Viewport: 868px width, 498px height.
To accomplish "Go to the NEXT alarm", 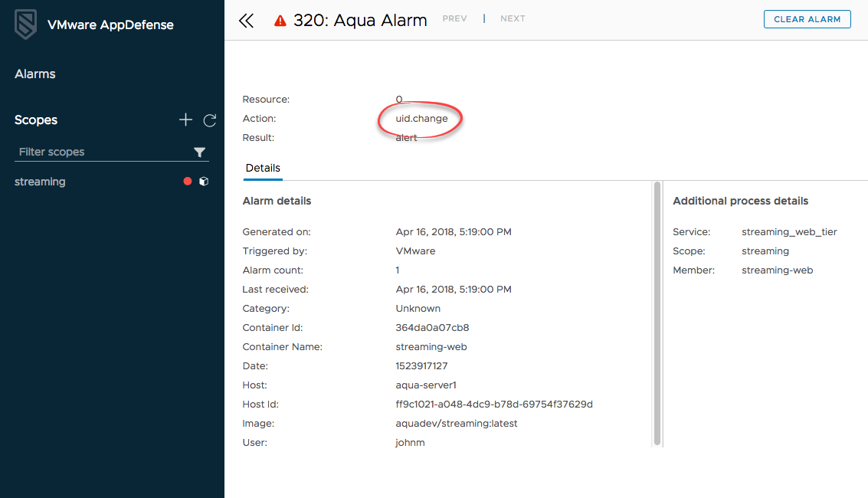I will pos(513,18).
